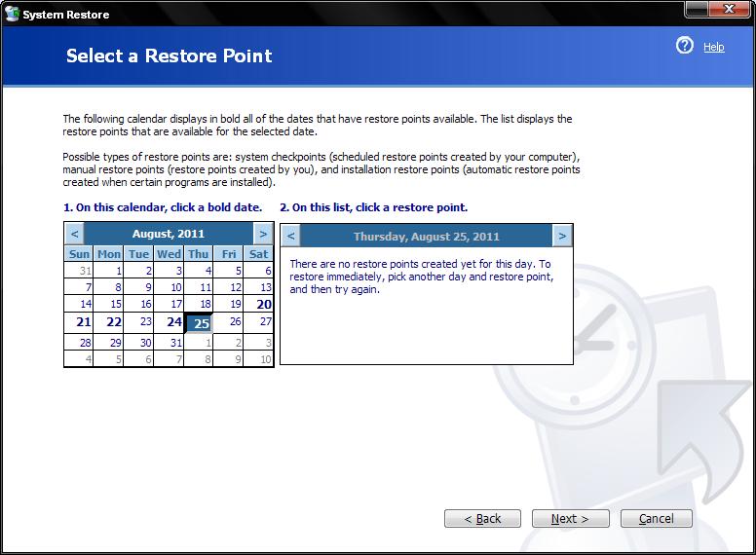Go to previous month on calendar
The width and height of the screenshot is (756, 555).
pos(75,234)
